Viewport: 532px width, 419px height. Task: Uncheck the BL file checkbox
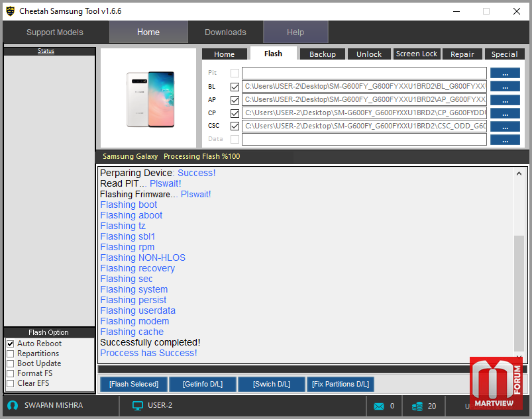tap(235, 87)
